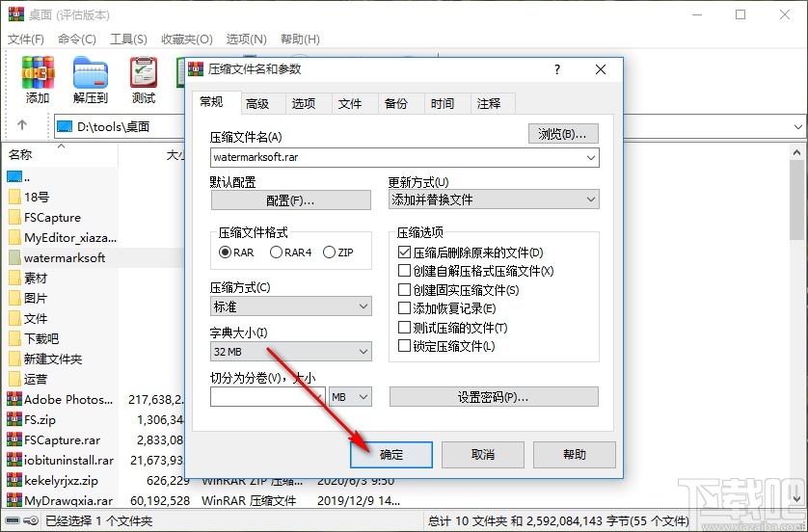Screen dimensions: 808x532
Task: Open the 工具(S) menu
Action: click(x=128, y=40)
